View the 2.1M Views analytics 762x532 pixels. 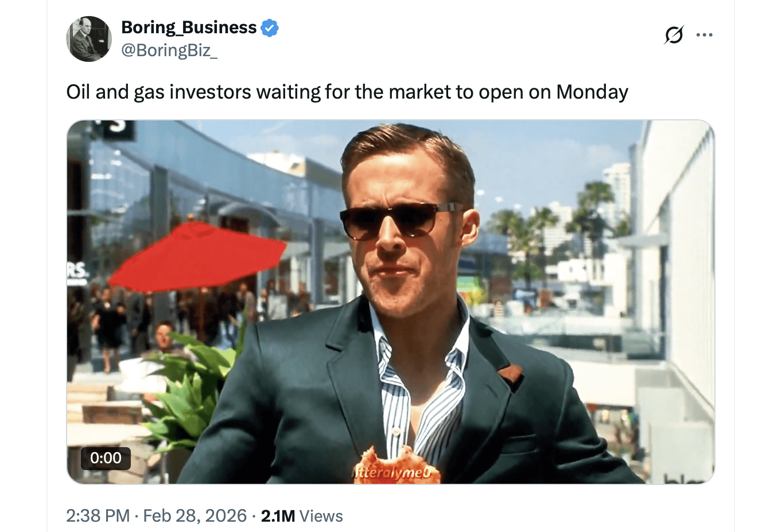(302, 516)
